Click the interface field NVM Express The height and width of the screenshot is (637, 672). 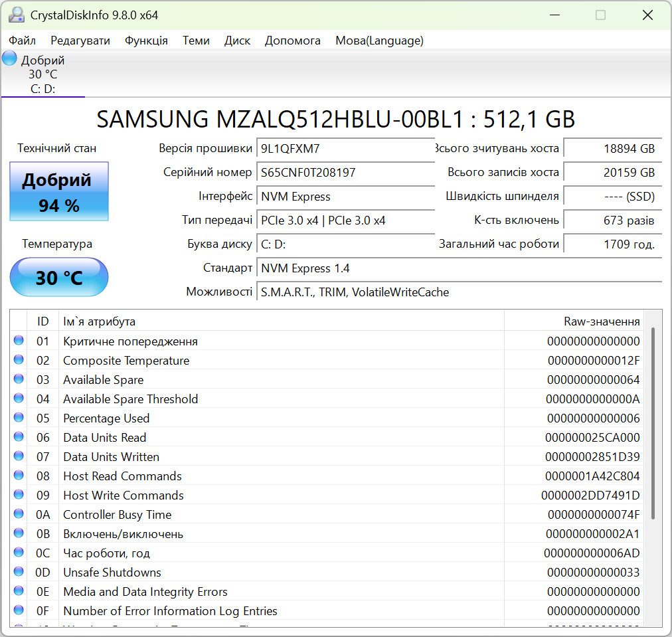[345, 197]
